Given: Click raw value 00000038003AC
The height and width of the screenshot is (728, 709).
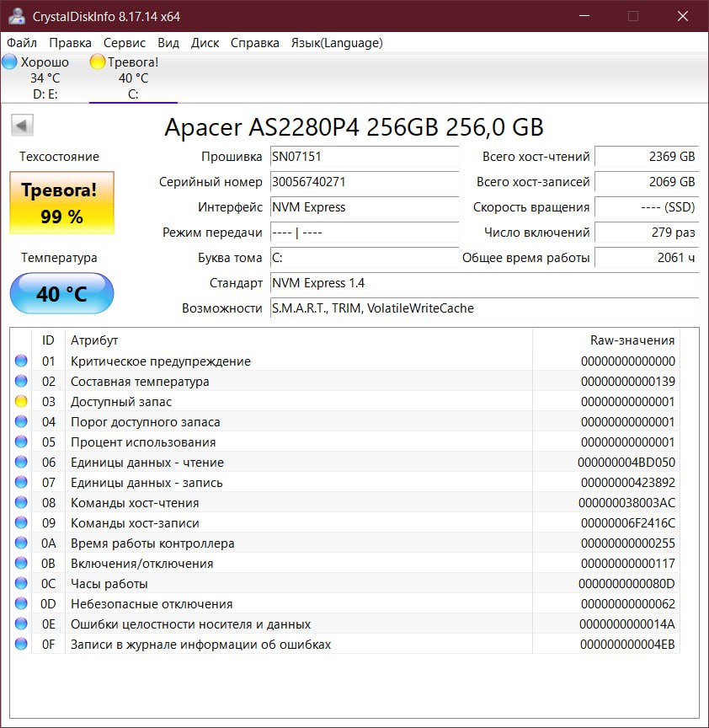Looking at the screenshot, I should [626, 503].
